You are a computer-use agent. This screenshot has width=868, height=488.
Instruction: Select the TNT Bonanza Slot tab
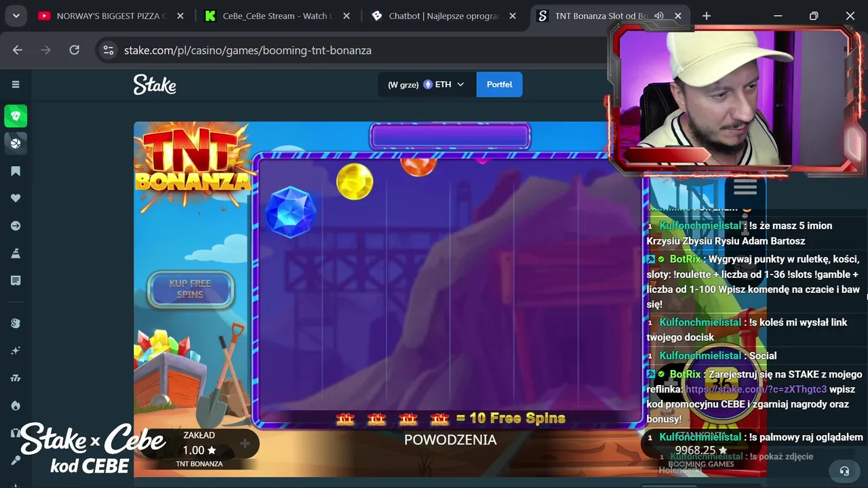point(601,16)
